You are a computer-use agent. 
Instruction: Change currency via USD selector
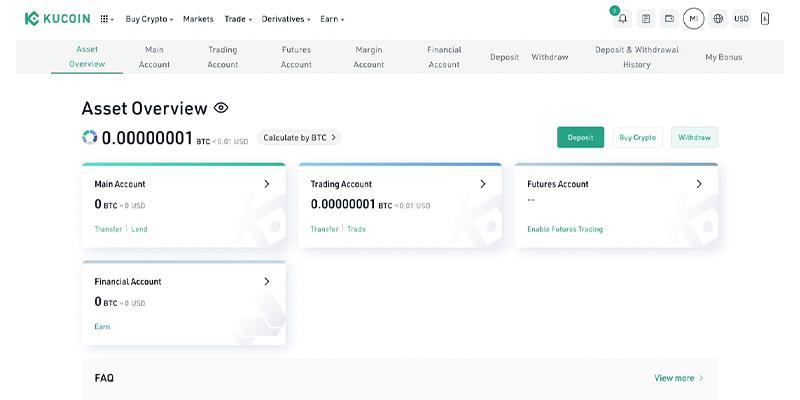741,19
